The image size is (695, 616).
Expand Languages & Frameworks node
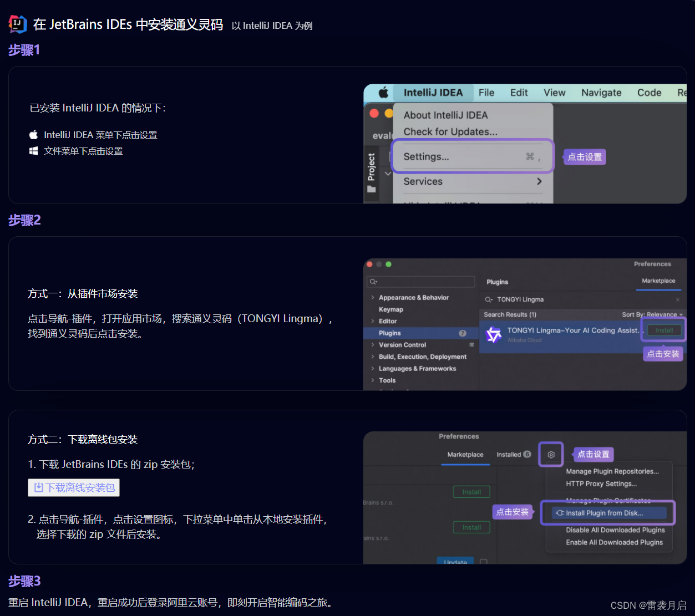(x=373, y=369)
